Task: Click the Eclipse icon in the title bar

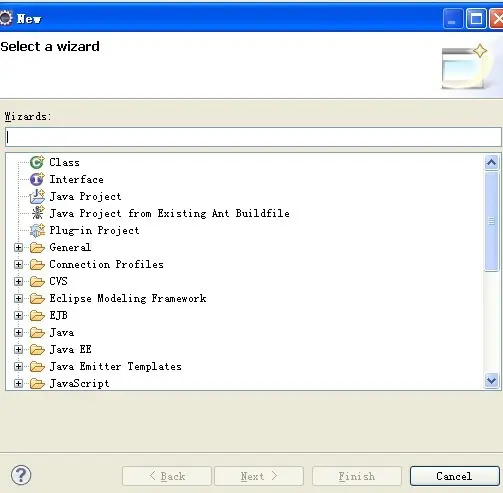Action: pyautogui.click(x=6, y=18)
